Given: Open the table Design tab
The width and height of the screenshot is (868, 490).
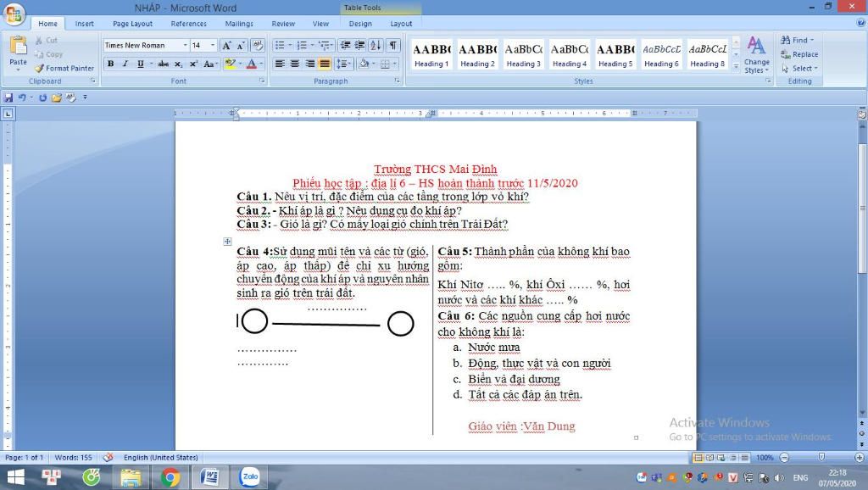Looking at the screenshot, I should (360, 24).
